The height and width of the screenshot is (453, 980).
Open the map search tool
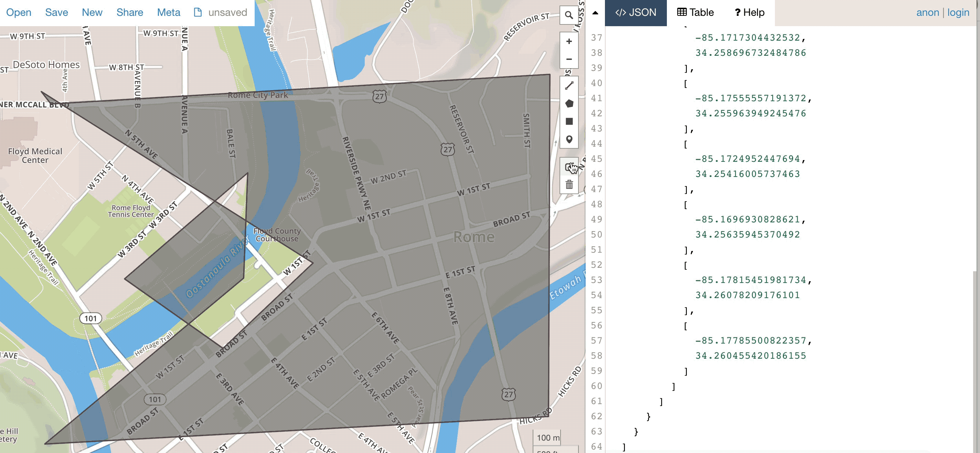569,15
